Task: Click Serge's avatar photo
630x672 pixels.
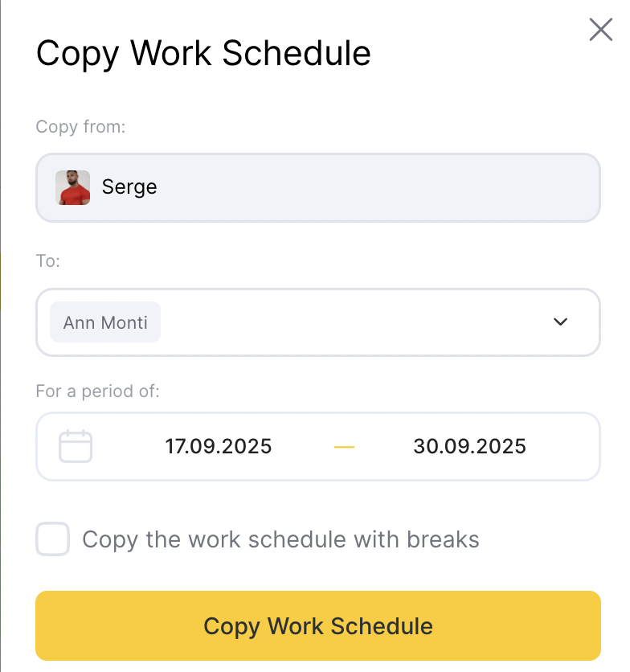Action: (73, 187)
